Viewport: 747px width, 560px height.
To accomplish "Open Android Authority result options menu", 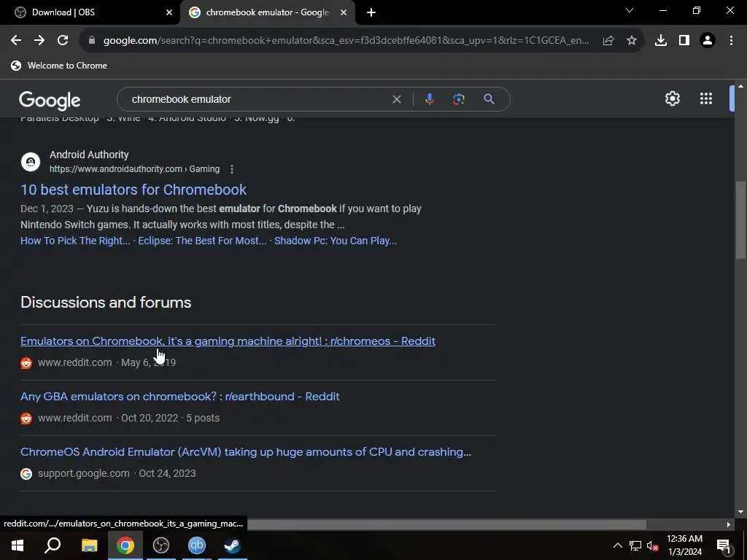I will (x=231, y=169).
